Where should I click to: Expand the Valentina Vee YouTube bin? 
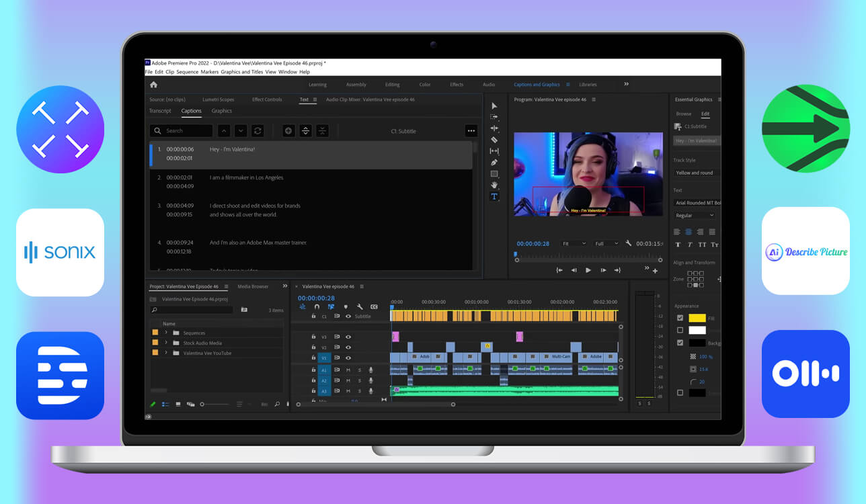pyautogui.click(x=166, y=353)
